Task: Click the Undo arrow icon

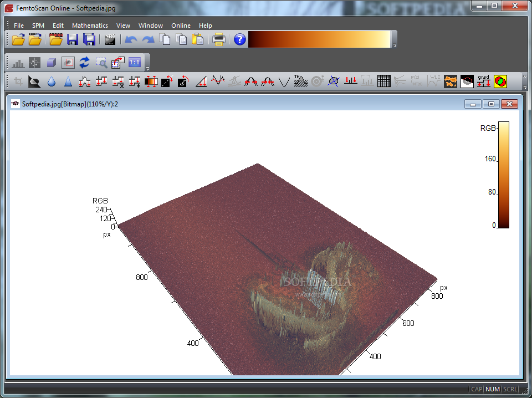Action: coord(131,40)
